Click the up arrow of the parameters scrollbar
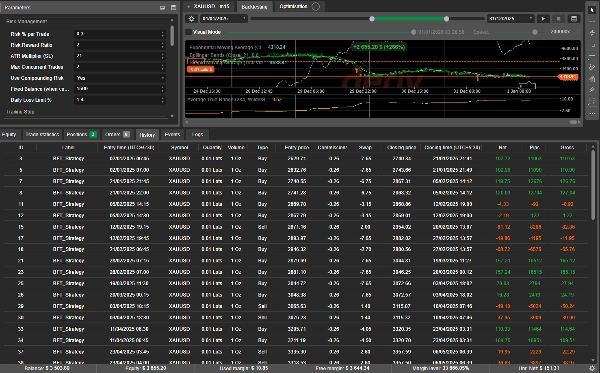Viewport: 600px width, 373px height. tap(172, 20)
